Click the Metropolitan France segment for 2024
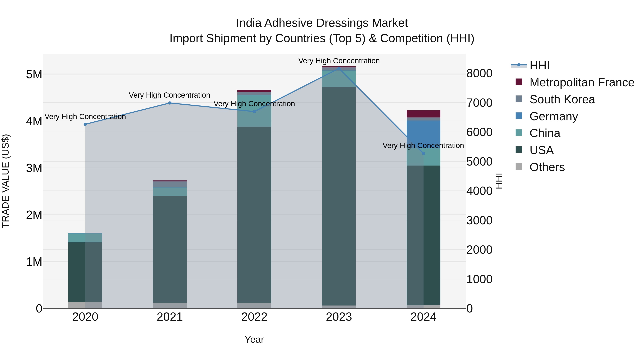 [x=423, y=114]
